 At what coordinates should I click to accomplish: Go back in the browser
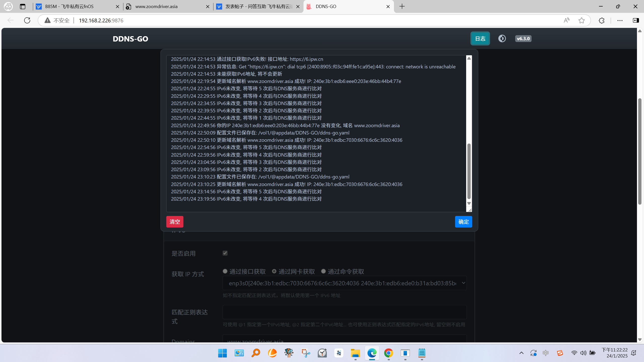click(10, 20)
